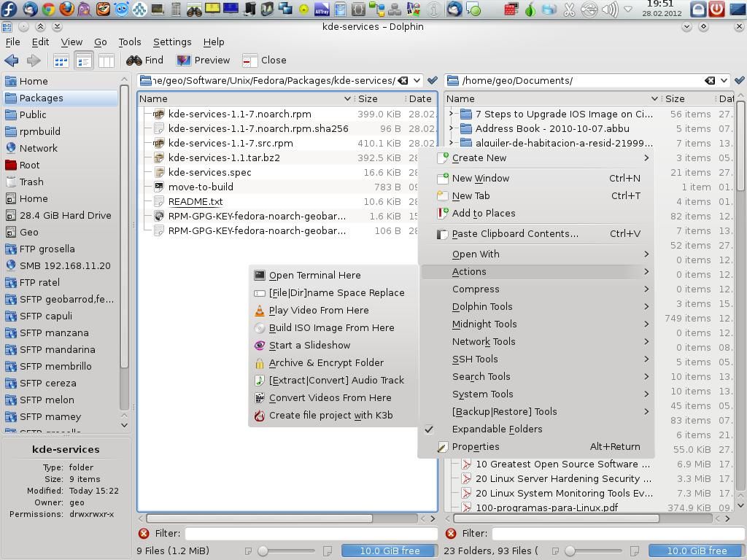
Task: Open Terminal Here from Actions submenu
Action: [x=314, y=275]
